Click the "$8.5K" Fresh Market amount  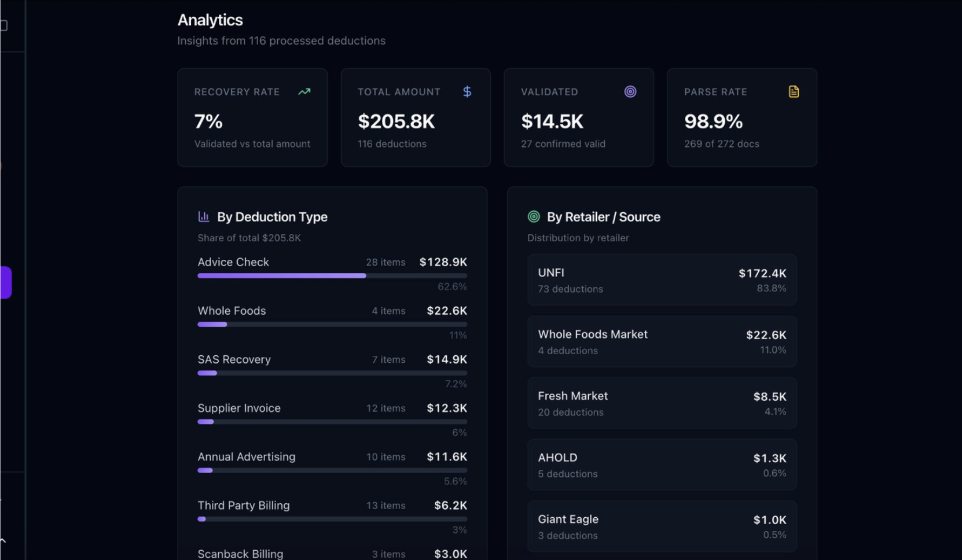[770, 396]
